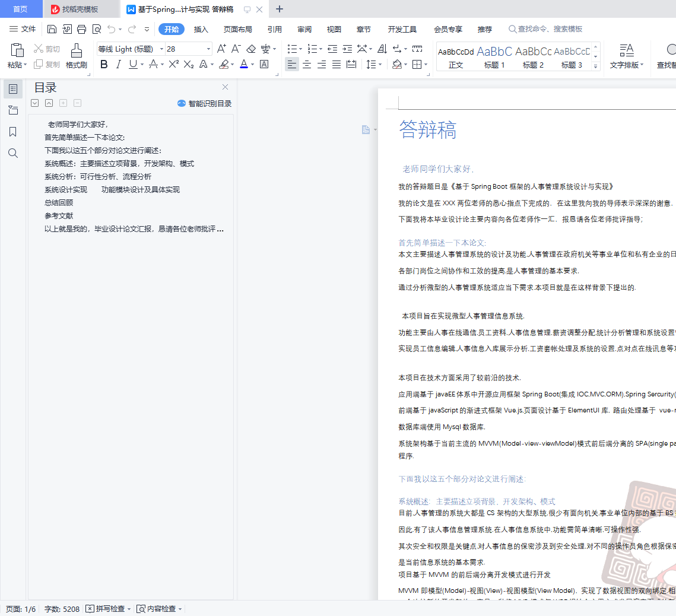
Task: Save the document with the save icon
Action: (52, 29)
